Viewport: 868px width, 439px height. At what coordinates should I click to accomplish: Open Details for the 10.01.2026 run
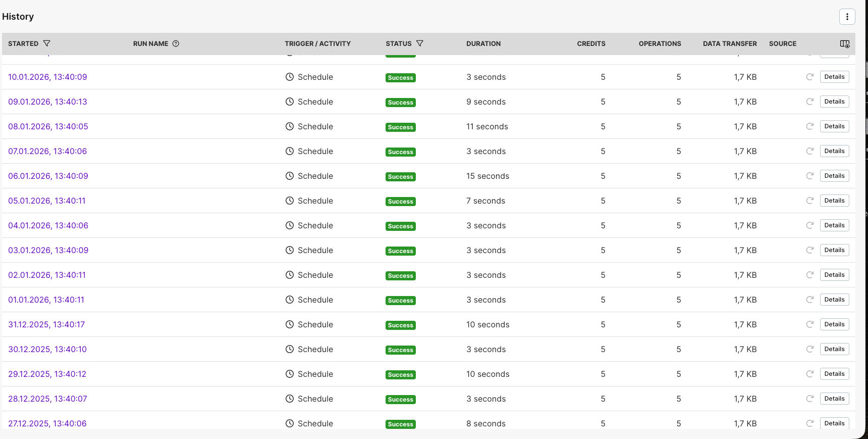pos(834,77)
